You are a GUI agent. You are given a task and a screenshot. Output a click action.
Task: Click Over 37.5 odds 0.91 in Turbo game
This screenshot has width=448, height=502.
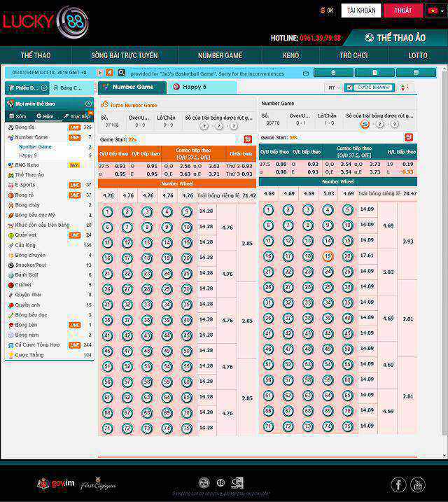(x=120, y=166)
